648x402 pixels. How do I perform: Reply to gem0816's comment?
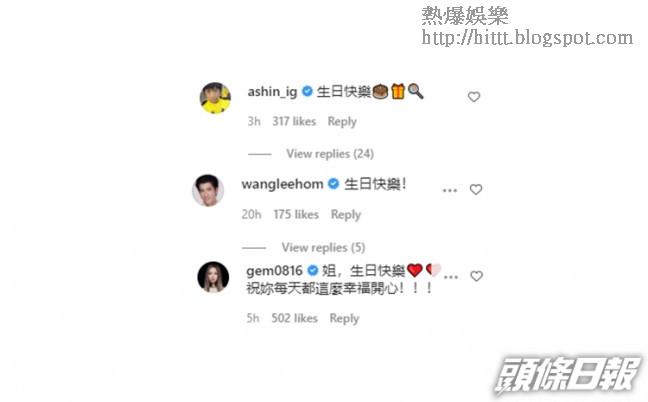coord(344,318)
